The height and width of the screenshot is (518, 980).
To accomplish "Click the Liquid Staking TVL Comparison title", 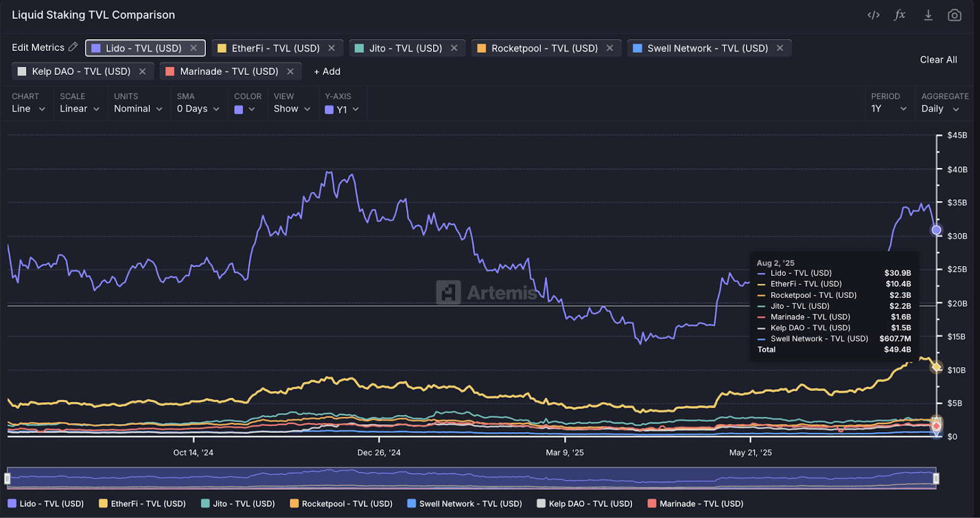I will click(x=93, y=15).
